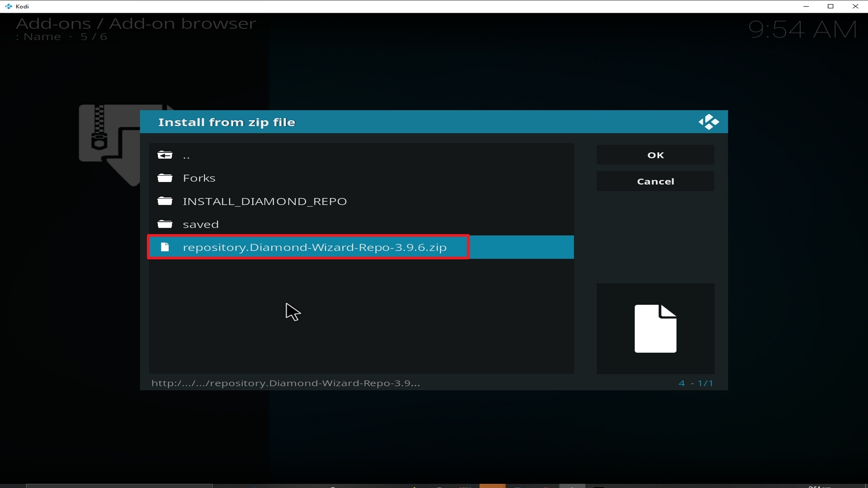Click the Cancel button
The image size is (868, 488).
click(x=655, y=181)
